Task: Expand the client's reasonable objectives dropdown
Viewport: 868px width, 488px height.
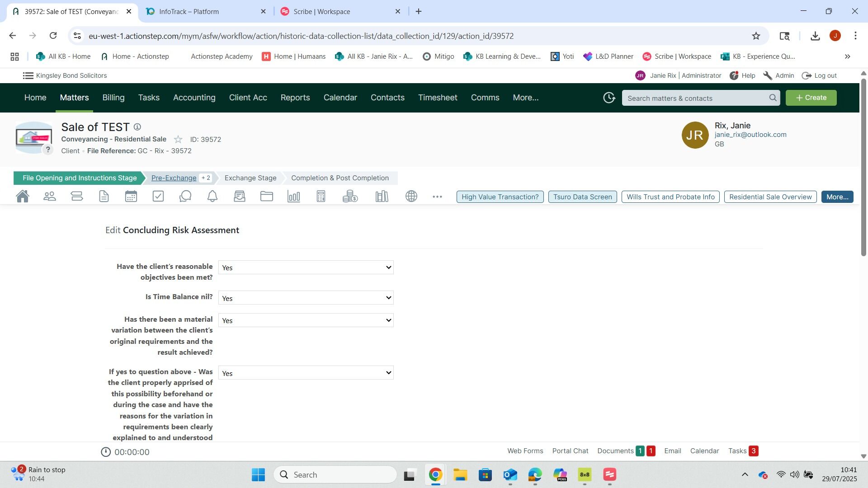Action: click(306, 267)
